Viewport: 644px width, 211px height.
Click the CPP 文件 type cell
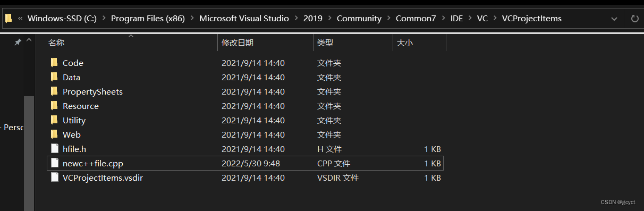point(334,163)
